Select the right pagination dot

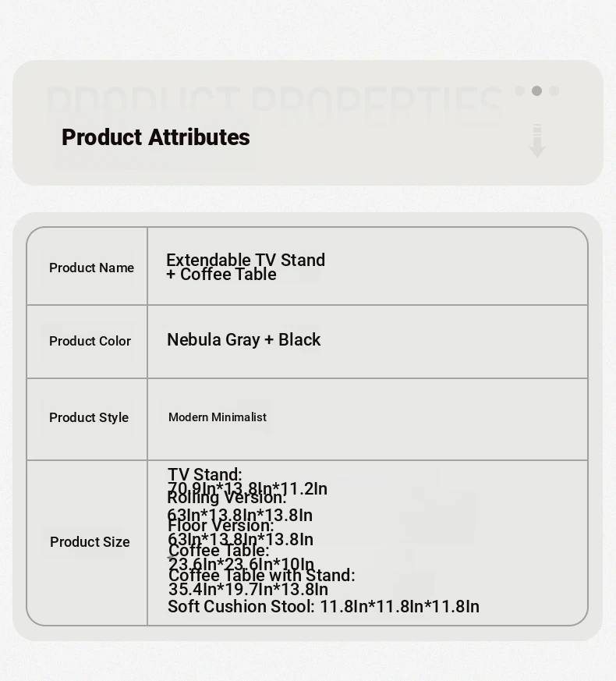[554, 90]
